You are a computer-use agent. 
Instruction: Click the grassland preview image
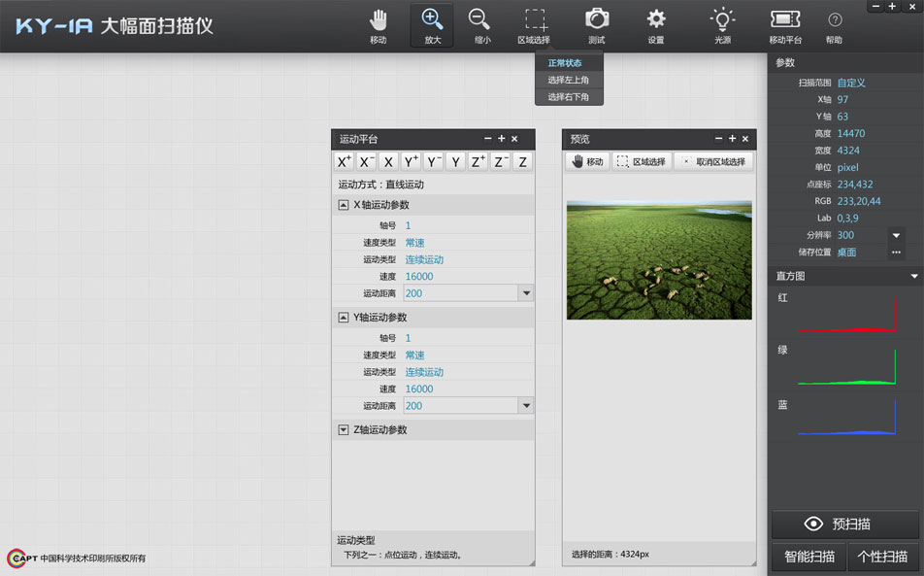tap(659, 259)
